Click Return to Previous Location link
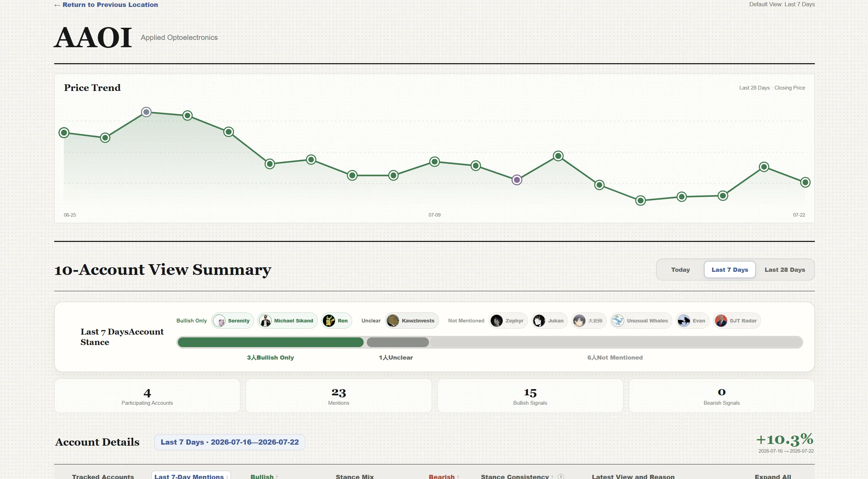868x479 pixels. (x=106, y=5)
